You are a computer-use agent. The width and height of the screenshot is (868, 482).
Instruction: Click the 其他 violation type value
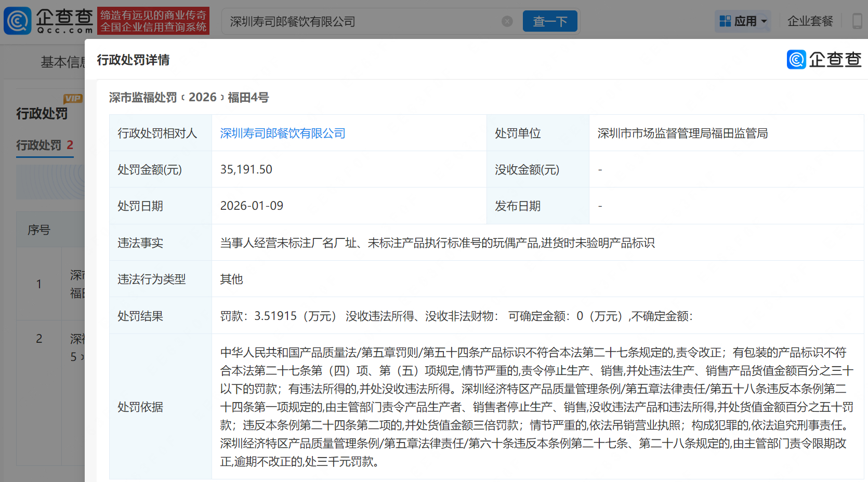pyautogui.click(x=231, y=279)
